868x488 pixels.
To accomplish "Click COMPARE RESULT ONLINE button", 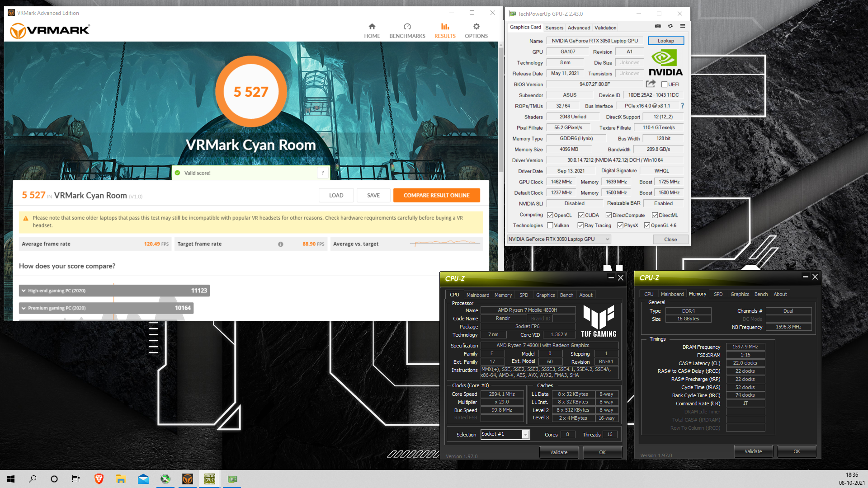I will [436, 195].
